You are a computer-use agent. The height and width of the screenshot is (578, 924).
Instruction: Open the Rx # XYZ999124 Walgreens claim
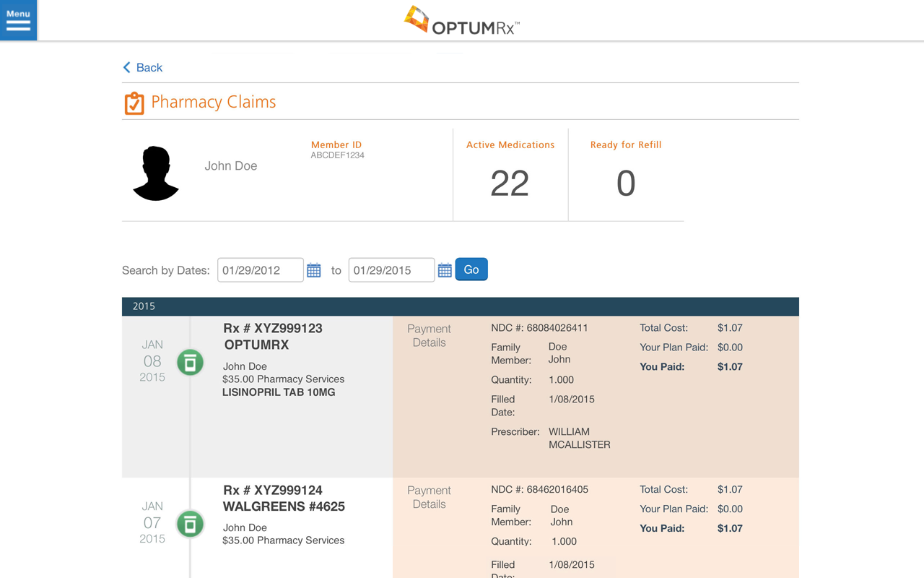283,499
